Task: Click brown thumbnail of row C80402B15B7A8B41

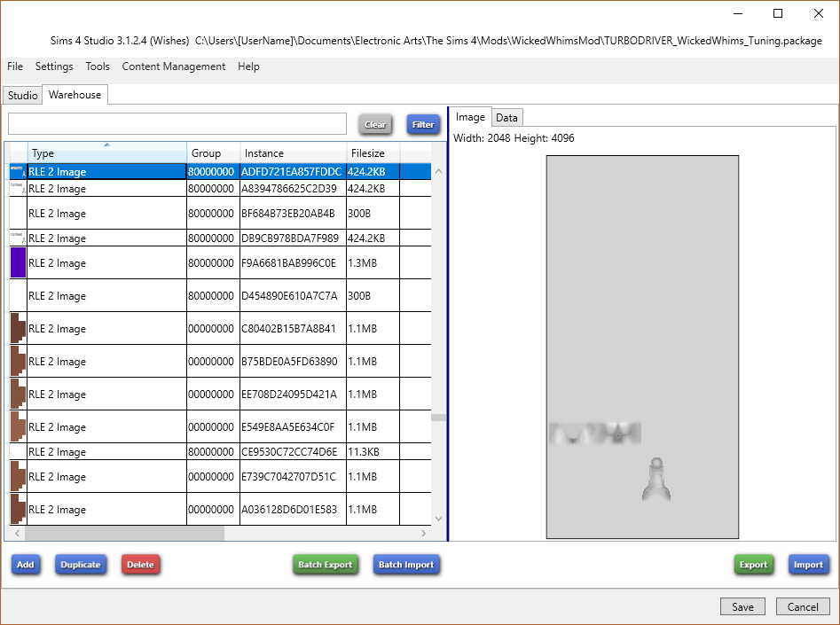Action: (x=19, y=328)
